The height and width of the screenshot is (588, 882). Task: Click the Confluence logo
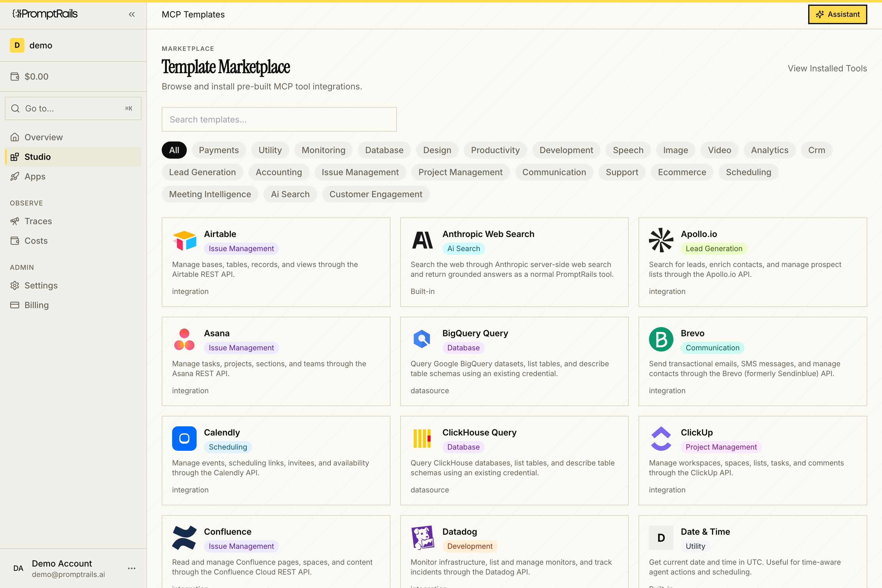coord(184,538)
